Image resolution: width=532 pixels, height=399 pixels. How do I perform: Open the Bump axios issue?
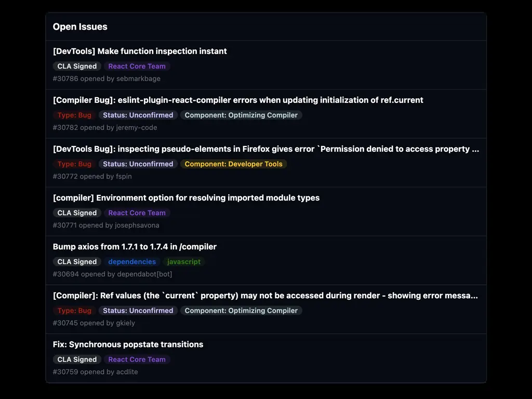[x=135, y=247]
